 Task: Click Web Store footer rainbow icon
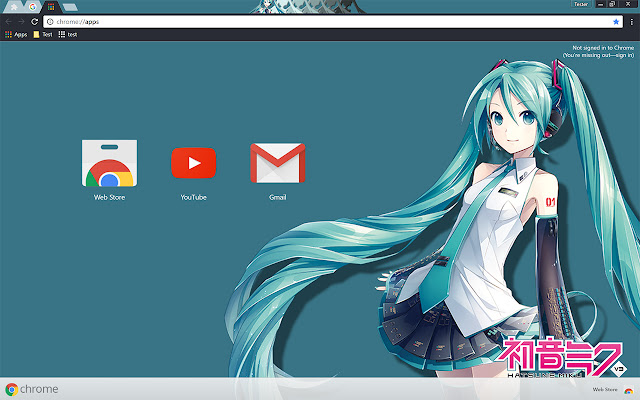tap(629, 390)
